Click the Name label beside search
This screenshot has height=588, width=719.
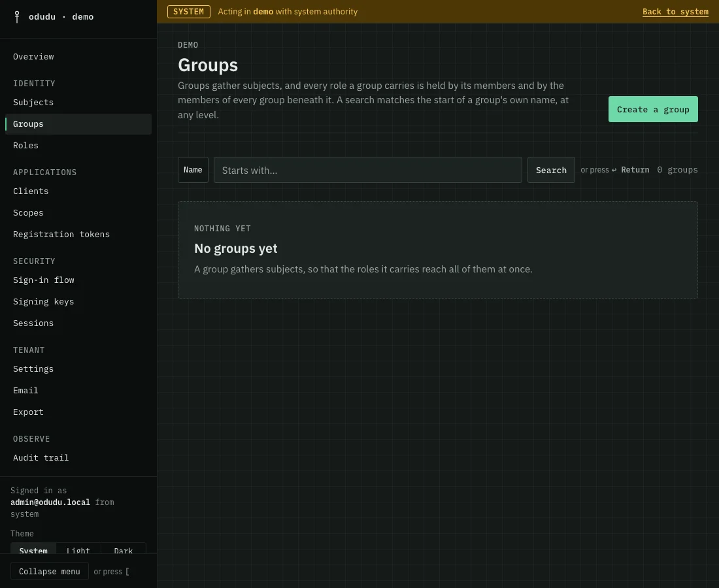point(193,170)
